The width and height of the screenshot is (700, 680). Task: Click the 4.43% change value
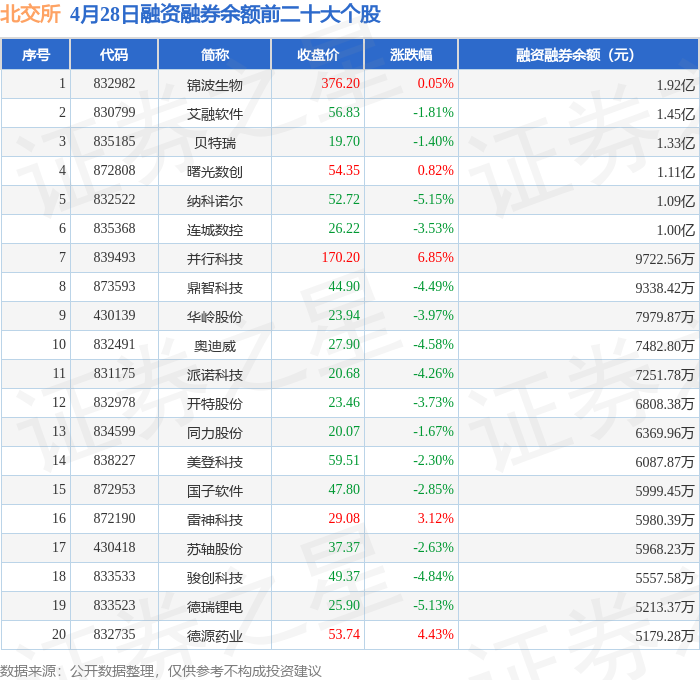pos(435,635)
